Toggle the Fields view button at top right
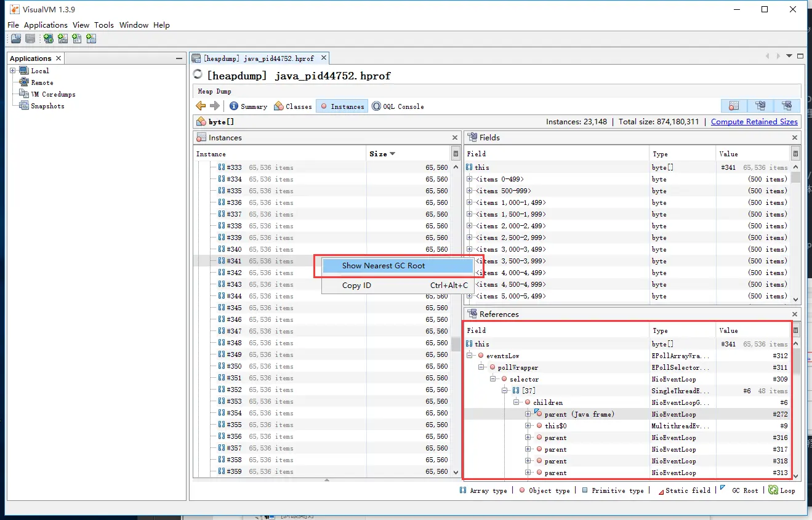 click(760, 106)
